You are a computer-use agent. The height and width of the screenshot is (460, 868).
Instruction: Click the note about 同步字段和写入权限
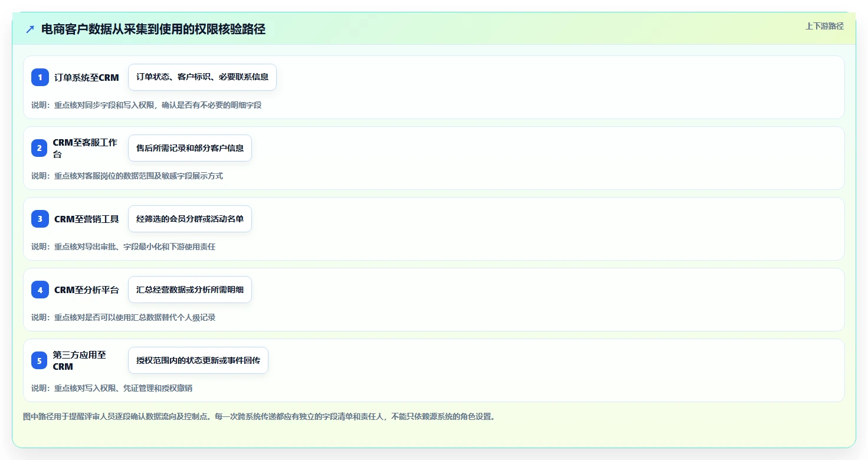[146, 105]
